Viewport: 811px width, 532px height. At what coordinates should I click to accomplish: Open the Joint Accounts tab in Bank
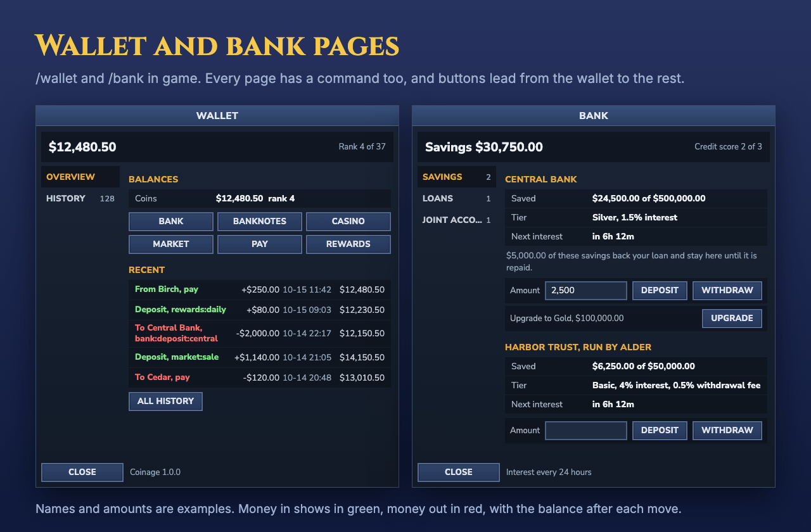click(x=457, y=220)
